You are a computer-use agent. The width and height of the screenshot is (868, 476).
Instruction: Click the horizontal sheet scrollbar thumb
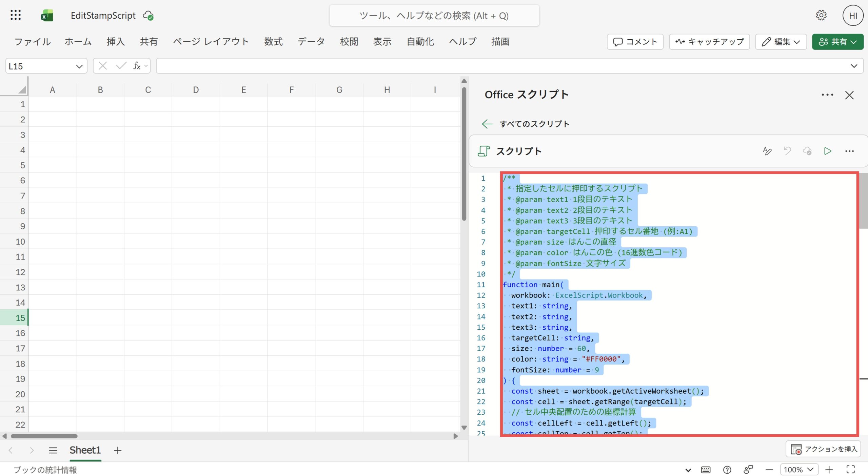tap(44, 436)
